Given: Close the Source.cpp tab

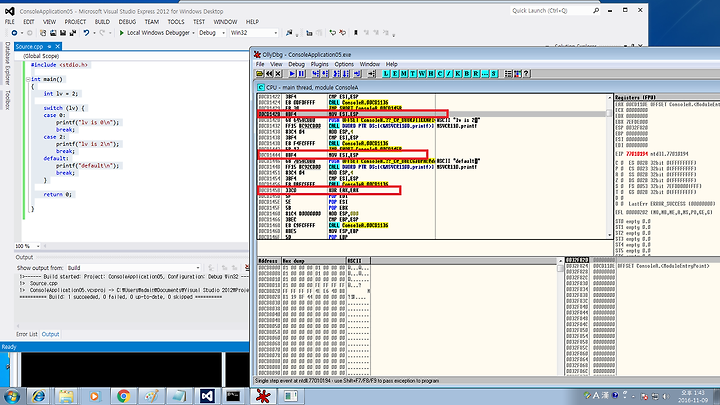Looking at the screenshot, I should pos(57,46).
